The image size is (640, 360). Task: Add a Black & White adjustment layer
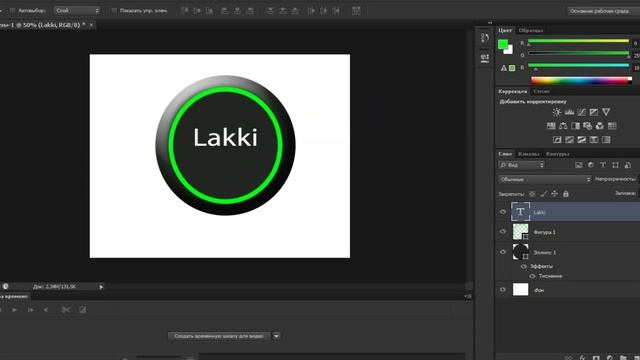point(576,126)
